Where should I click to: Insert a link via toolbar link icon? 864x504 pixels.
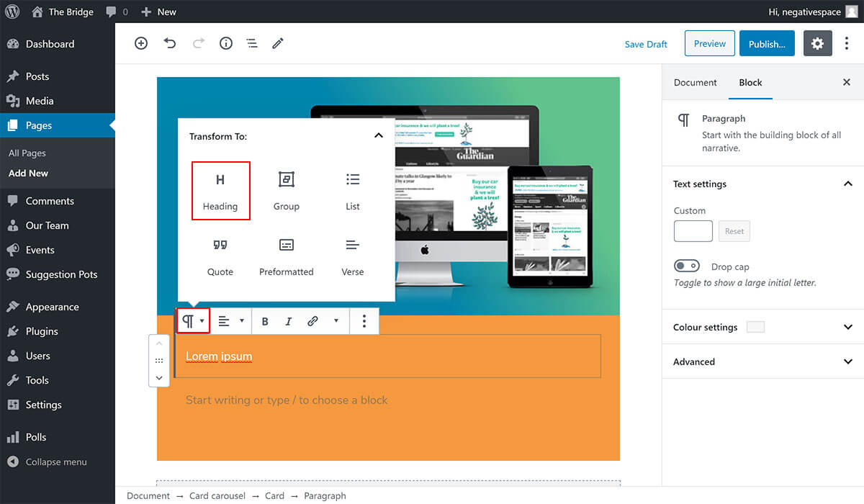312,321
